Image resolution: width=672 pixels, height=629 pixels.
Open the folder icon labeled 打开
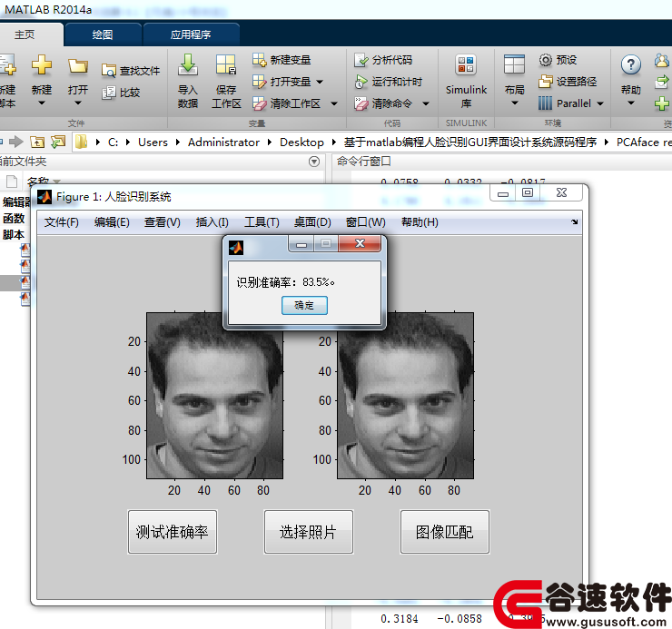[x=77, y=66]
